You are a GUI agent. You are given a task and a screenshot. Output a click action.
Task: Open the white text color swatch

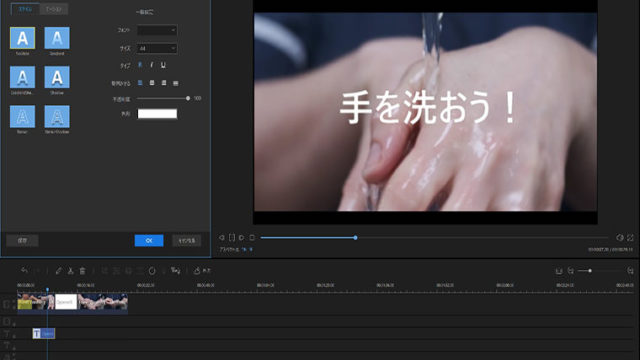point(157,114)
